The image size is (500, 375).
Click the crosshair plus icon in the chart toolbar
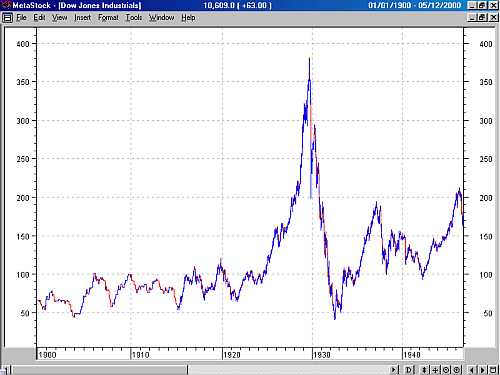(436, 370)
